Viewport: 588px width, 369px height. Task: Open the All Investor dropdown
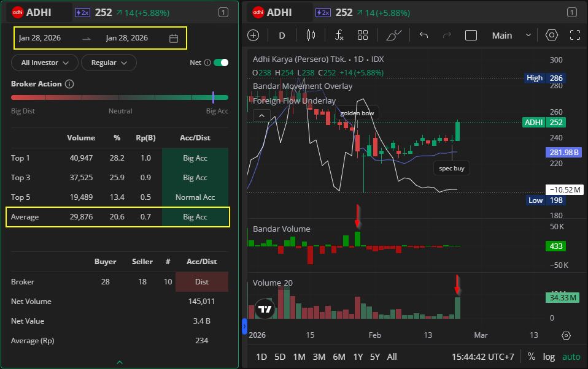coord(45,63)
